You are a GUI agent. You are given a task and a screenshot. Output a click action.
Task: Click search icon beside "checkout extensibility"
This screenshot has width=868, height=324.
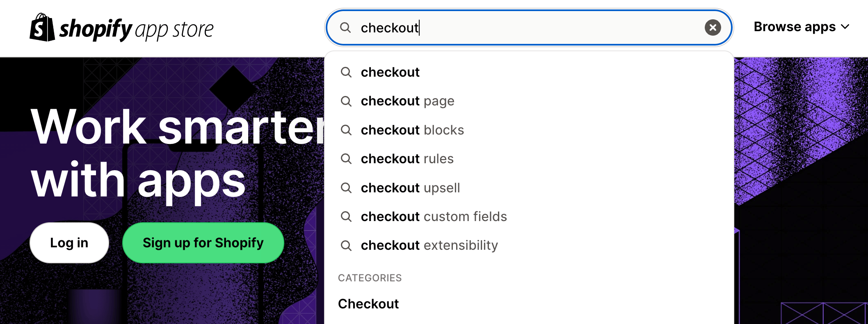click(x=346, y=245)
